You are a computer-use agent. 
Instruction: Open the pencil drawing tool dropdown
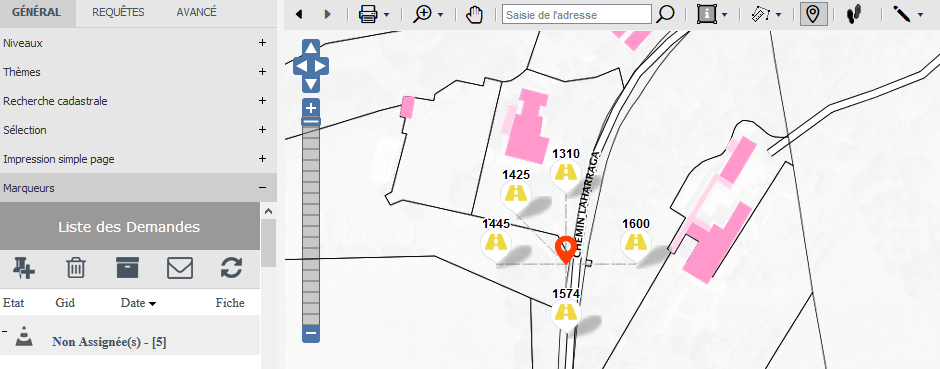pyautogui.click(x=920, y=15)
